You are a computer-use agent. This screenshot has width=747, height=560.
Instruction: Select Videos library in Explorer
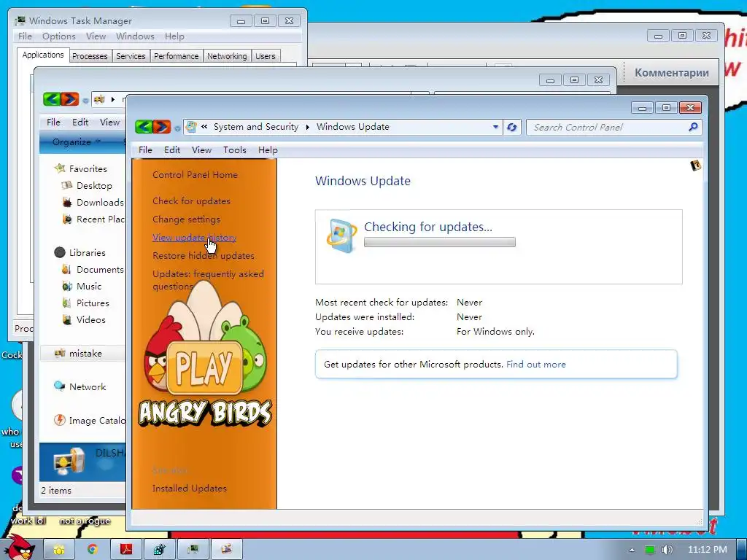click(x=90, y=320)
